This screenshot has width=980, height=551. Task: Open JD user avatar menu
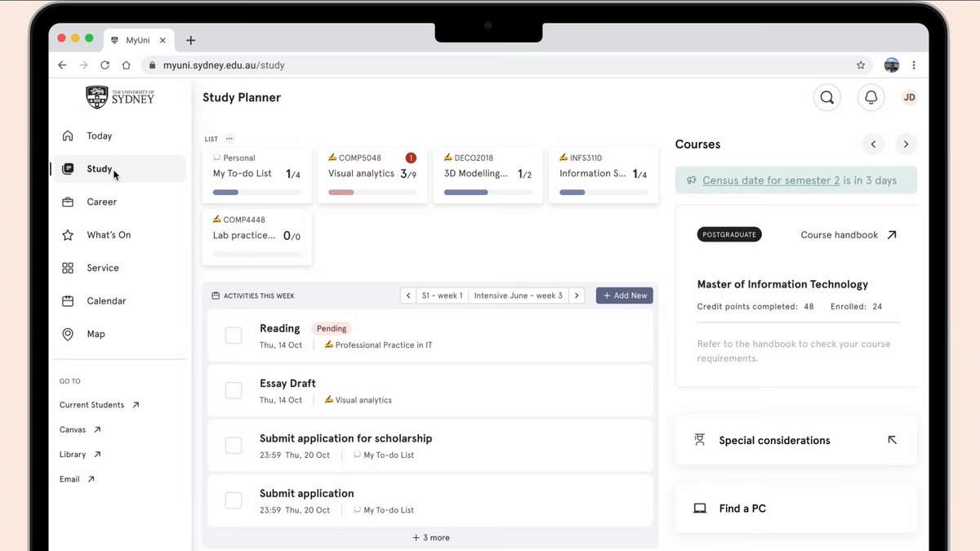[x=909, y=97]
